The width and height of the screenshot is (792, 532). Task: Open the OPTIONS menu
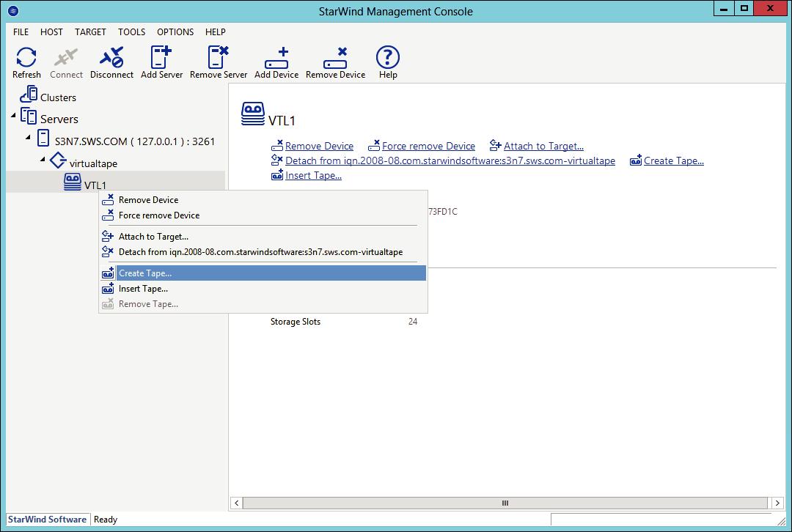(175, 32)
